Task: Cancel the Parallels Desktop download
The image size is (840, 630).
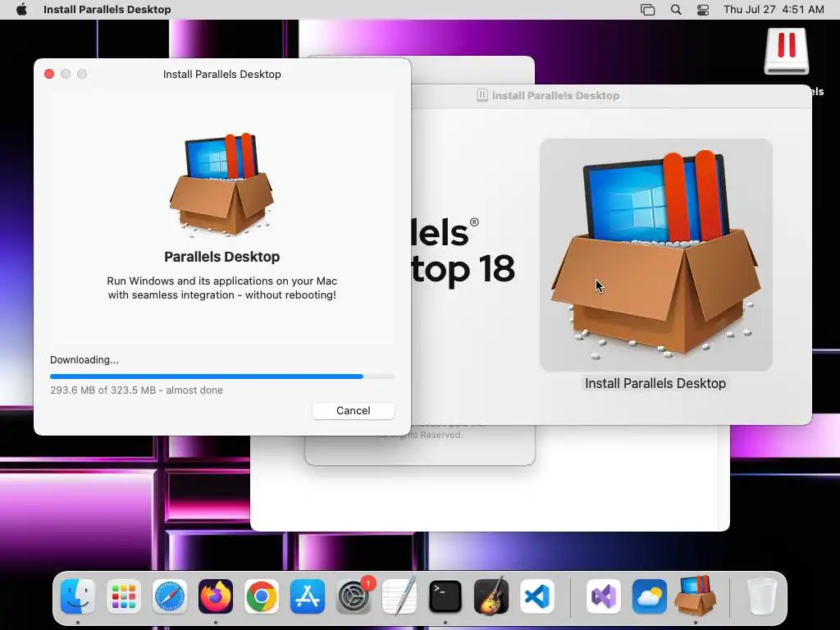Action: click(353, 410)
